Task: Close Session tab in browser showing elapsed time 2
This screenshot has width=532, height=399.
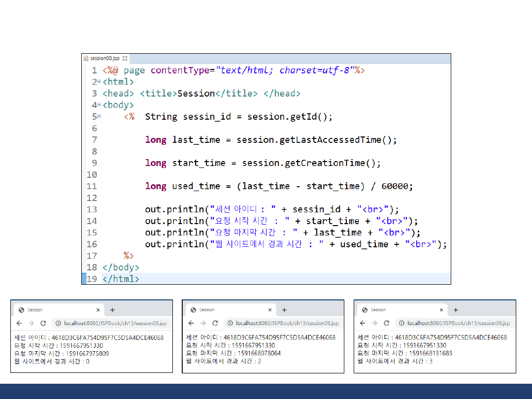Action: 269,310
